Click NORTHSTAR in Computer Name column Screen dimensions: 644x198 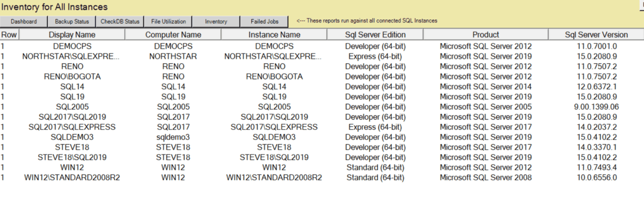(x=173, y=56)
